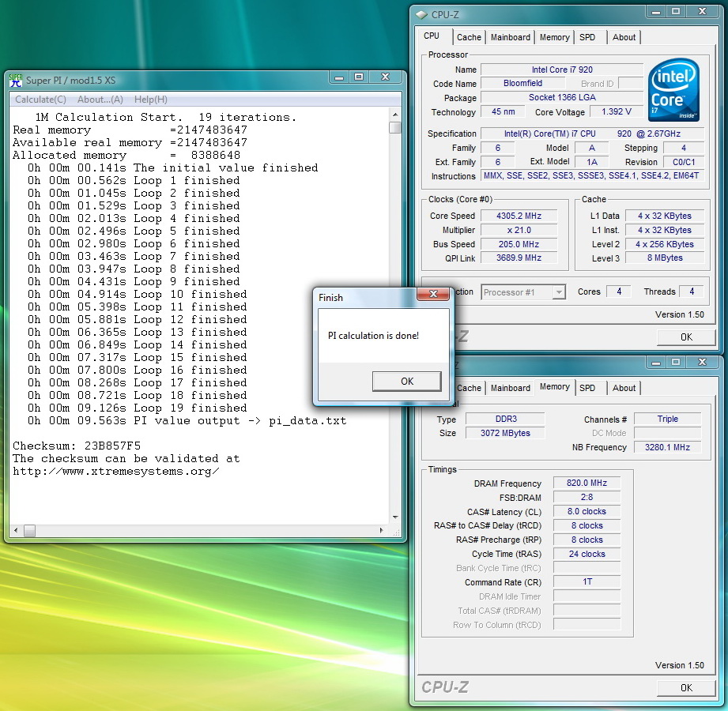Click the Cycle Time value 24 clocks
Image resolution: width=728 pixels, height=711 pixels.
coord(587,554)
